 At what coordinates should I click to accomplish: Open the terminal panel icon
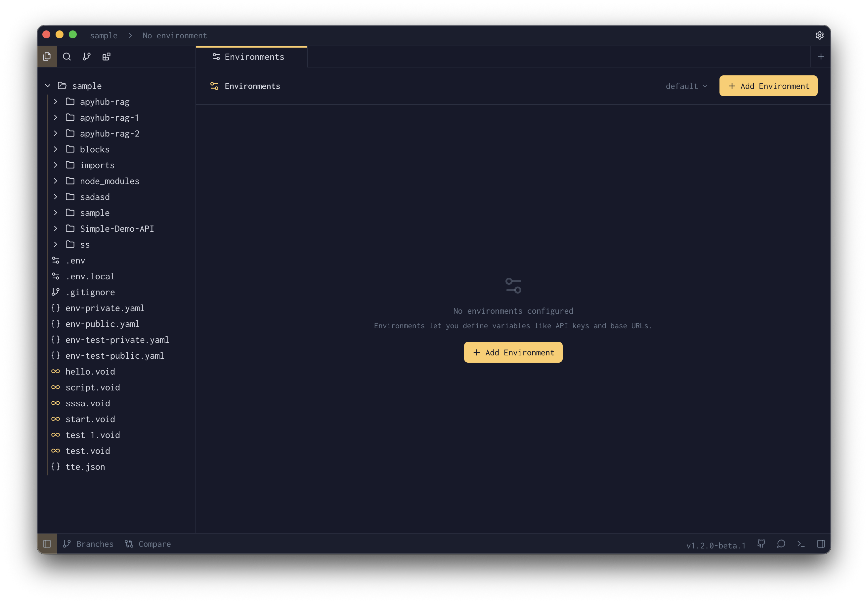[x=801, y=544]
